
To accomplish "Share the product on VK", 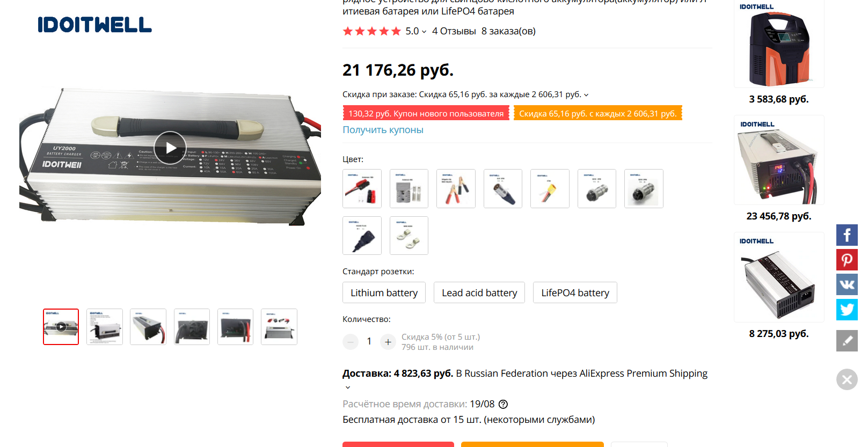I will pyautogui.click(x=847, y=284).
